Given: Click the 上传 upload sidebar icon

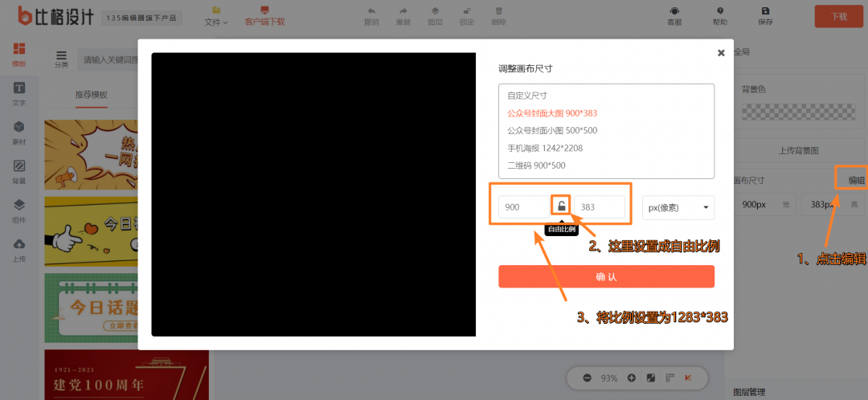Looking at the screenshot, I should pyautogui.click(x=18, y=249).
